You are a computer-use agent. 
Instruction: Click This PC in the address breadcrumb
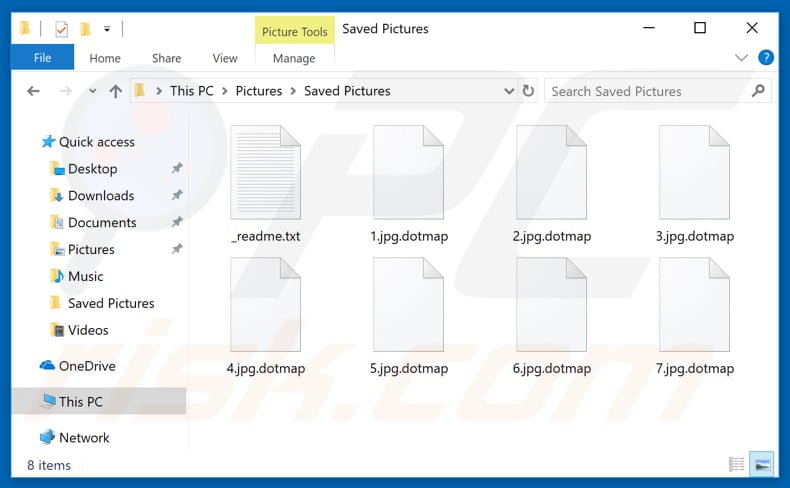(191, 91)
